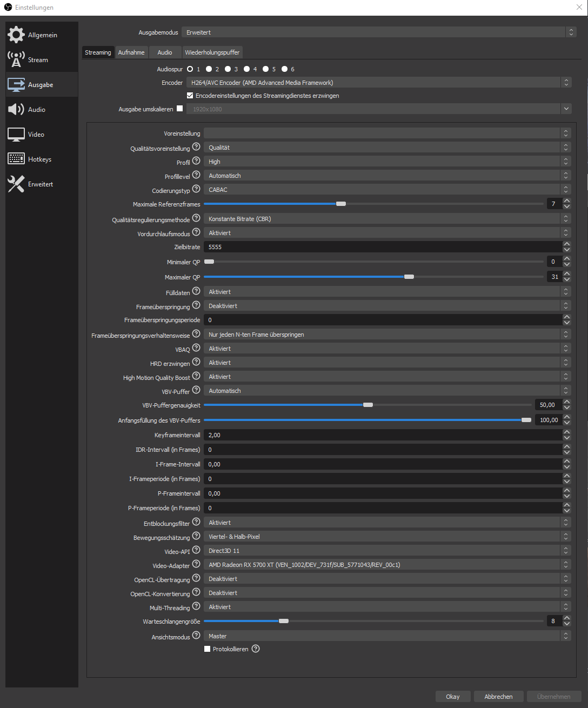Click help icon next to Entblockungsfilter
The height and width of the screenshot is (708, 588).
pyautogui.click(x=196, y=522)
